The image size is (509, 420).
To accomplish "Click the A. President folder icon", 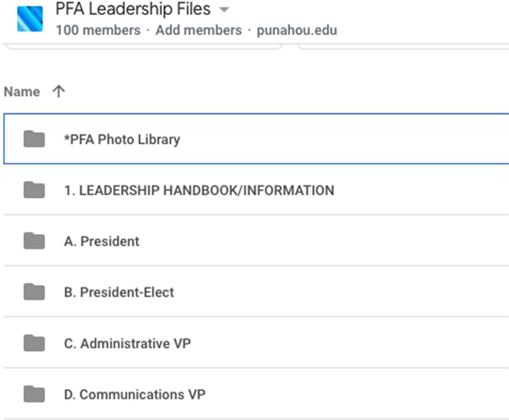I will coord(34,241).
